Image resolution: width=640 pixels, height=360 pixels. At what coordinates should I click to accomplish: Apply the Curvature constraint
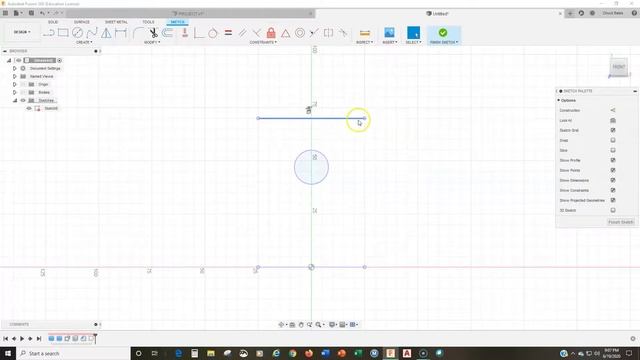[343, 33]
